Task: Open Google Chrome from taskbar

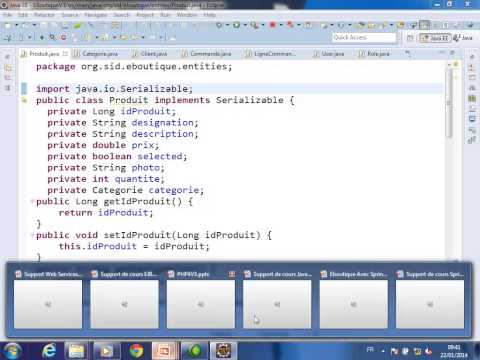Action: tap(136, 351)
